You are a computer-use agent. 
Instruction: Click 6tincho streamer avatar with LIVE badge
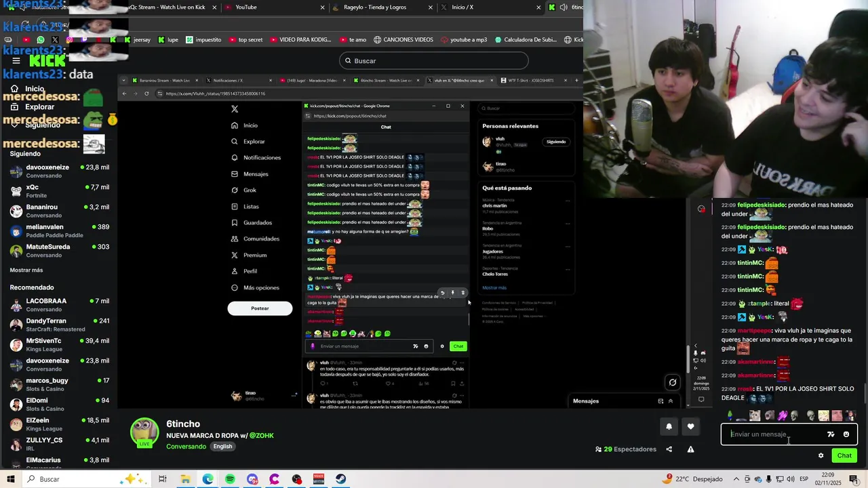click(x=144, y=433)
